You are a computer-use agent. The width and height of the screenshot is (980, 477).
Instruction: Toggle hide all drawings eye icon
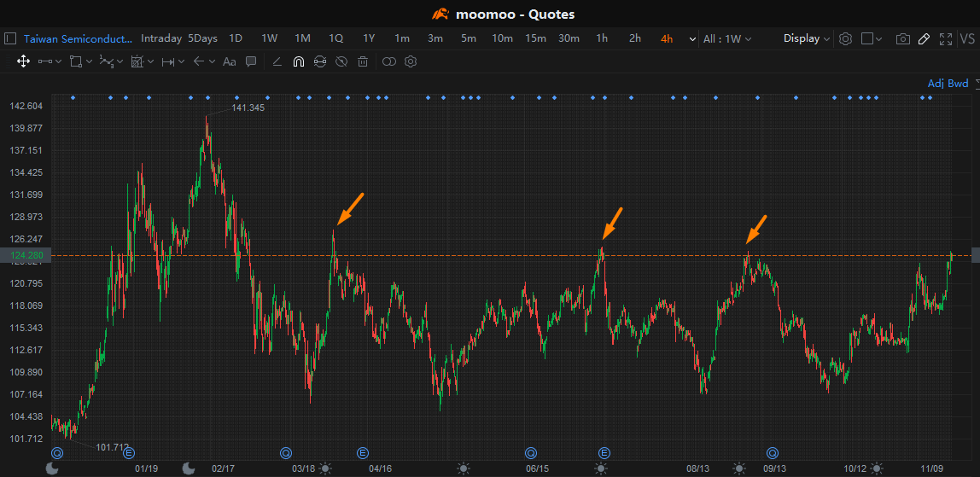point(341,61)
